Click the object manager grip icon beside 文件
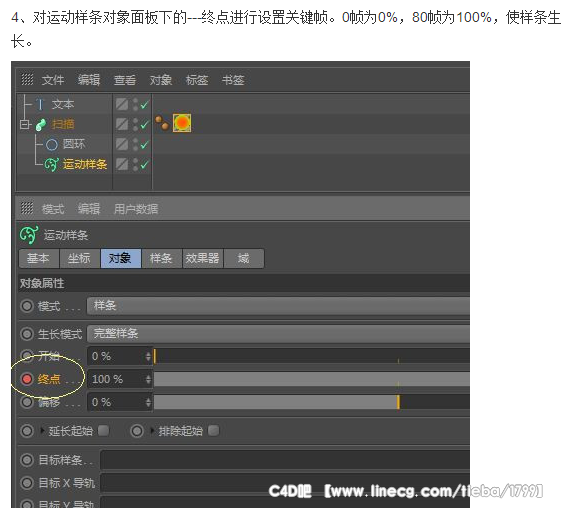 point(27,79)
